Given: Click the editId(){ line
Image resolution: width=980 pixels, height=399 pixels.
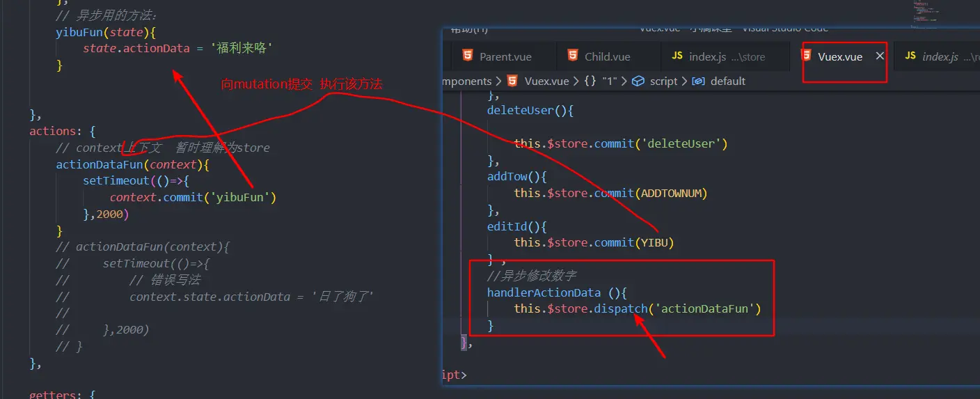Looking at the screenshot, I should click(x=516, y=226).
